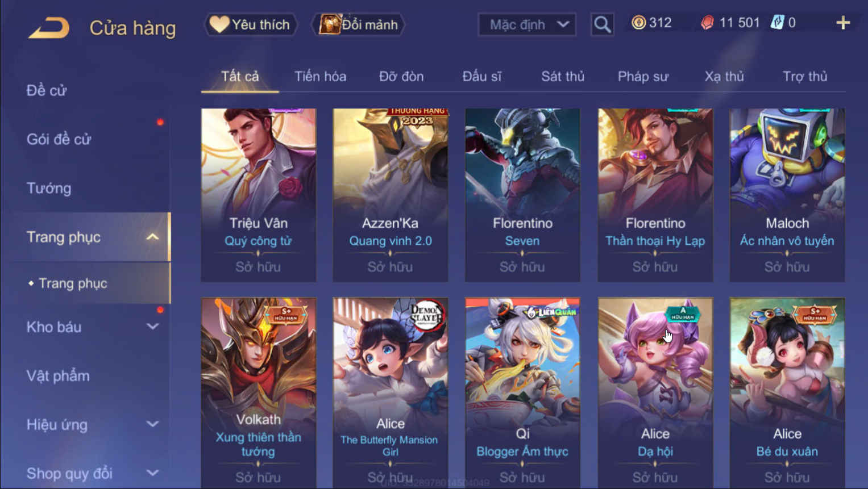Screen dimensions: 868x489
Task: Click the blue voucher currency icon
Action: (777, 23)
